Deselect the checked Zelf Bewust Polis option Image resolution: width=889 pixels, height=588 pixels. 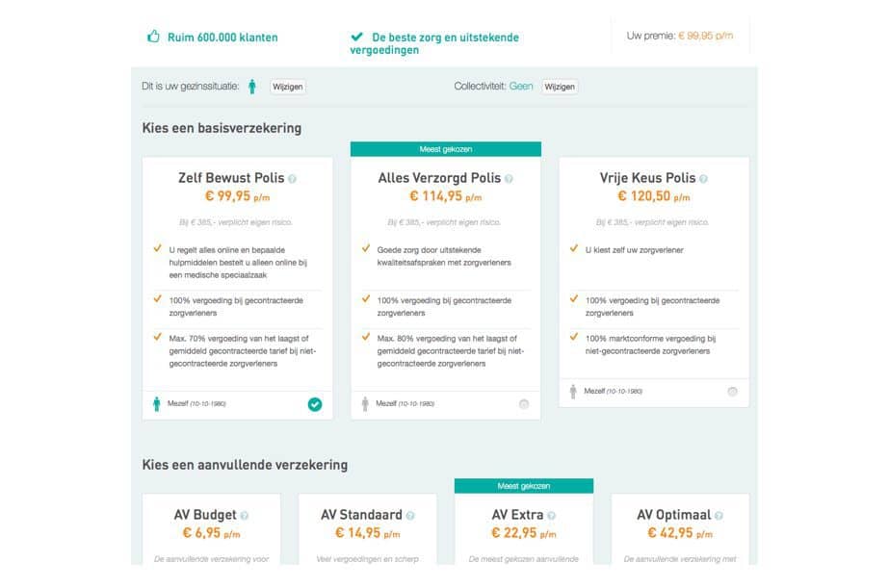[x=314, y=404]
